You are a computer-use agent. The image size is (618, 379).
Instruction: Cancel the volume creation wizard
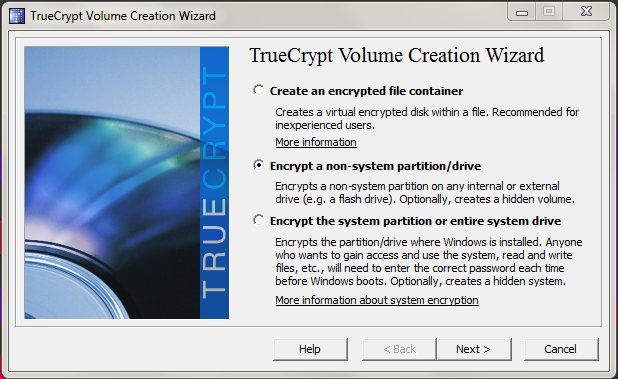tap(561, 349)
